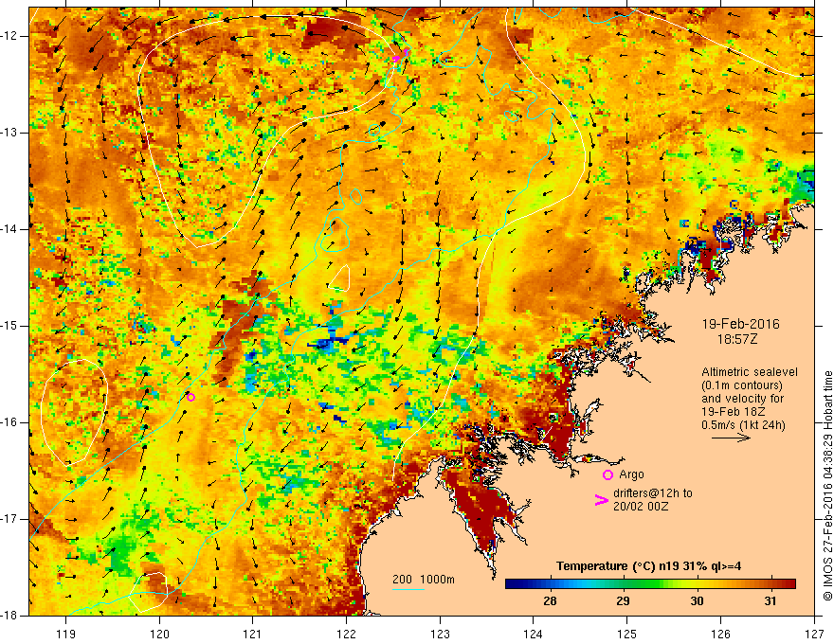Click the 'Temperature (°C) n19 31% ql>=4' title
Image resolution: width=834 pixels, height=644 pixels.
(x=648, y=566)
